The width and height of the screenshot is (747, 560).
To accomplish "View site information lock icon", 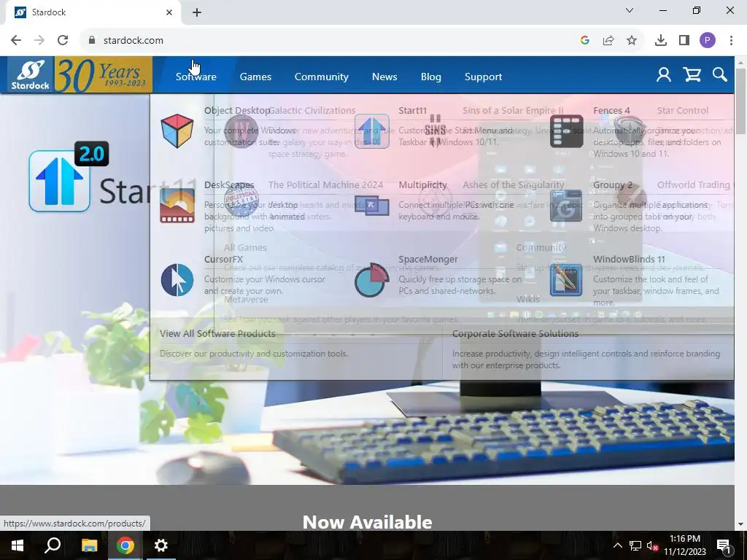I will 92,41.
